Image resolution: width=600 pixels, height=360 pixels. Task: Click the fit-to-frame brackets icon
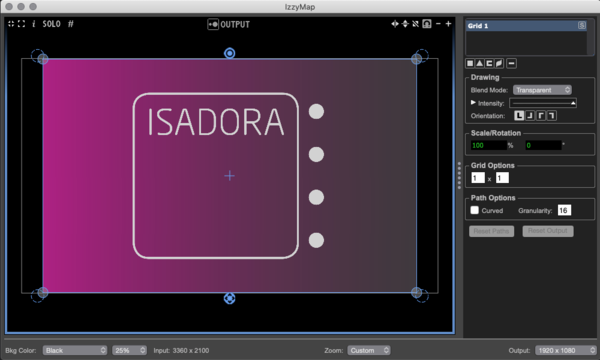[21, 24]
